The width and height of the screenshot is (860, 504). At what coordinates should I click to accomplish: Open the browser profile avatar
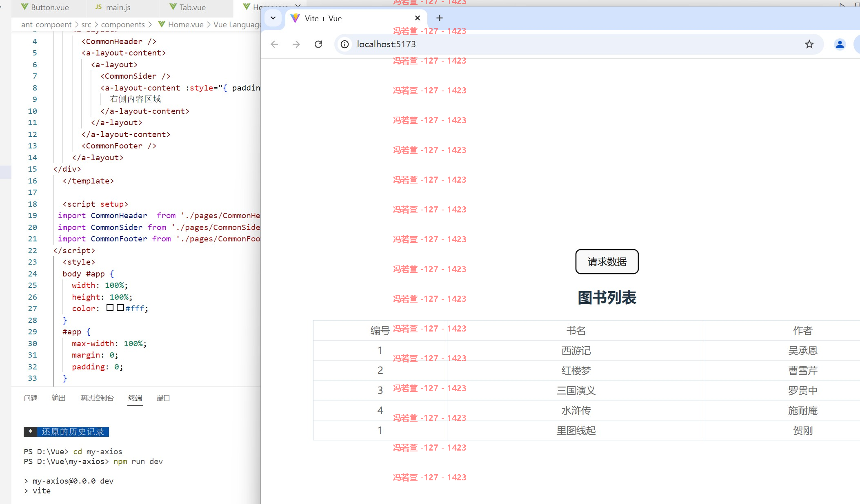(840, 44)
